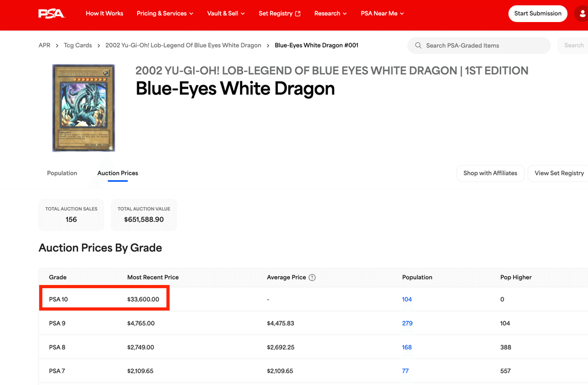Click the Average Price help icon
The width and height of the screenshot is (588, 385).
[312, 277]
